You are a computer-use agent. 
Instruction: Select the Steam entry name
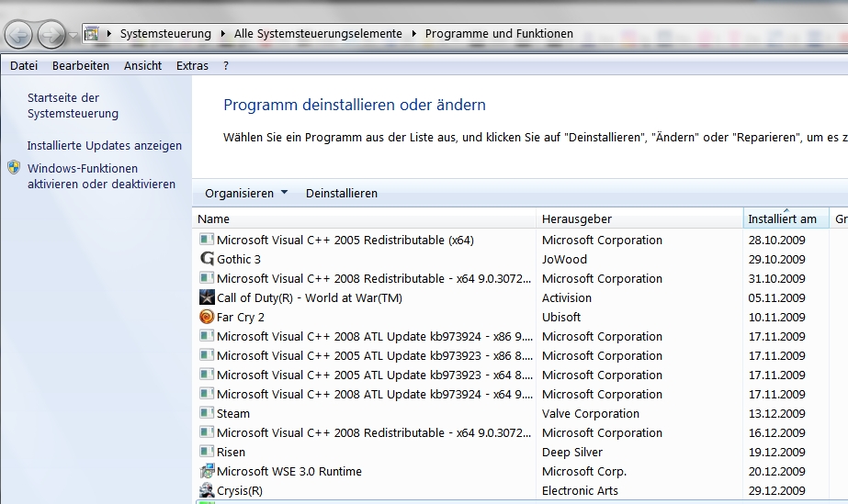[x=233, y=414]
